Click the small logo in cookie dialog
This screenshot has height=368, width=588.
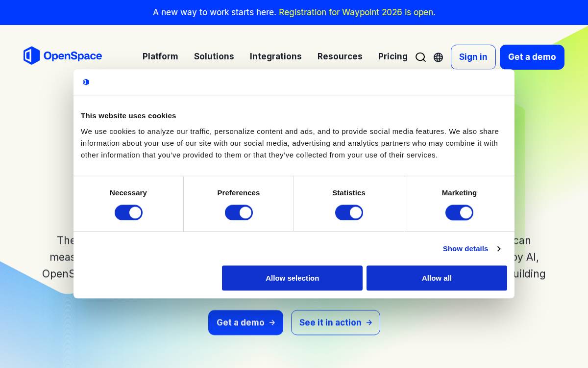click(x=86, y=82)
